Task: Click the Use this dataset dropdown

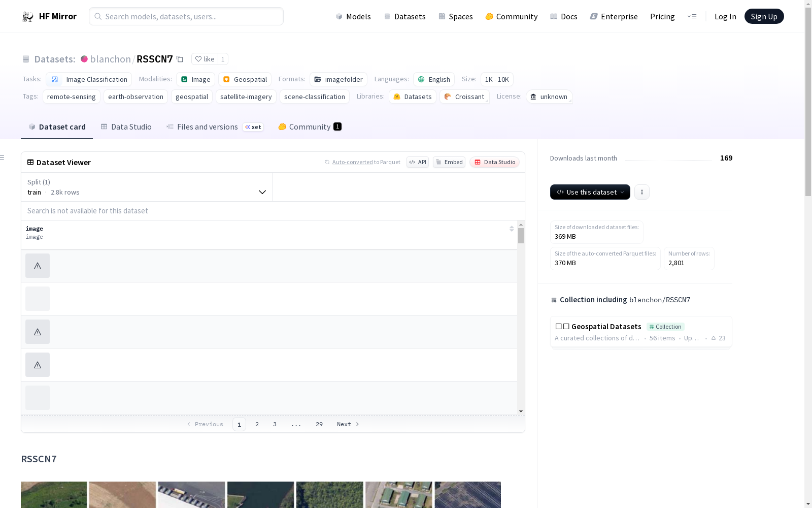Action: click(590, 192)
